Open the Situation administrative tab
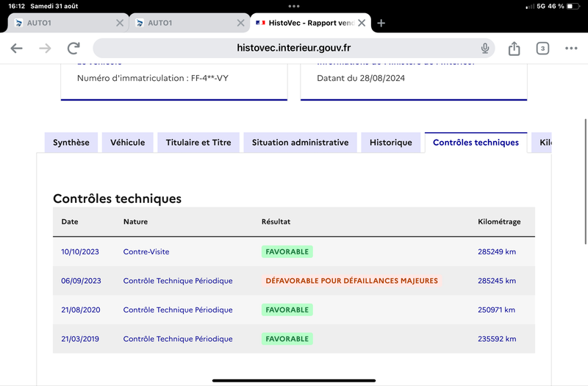 301,143
